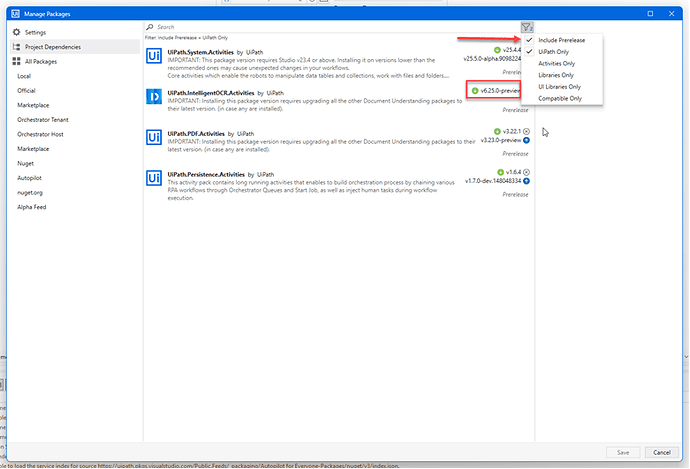Click the Cancel button
Image resolution: width=690 pixels, height=469 pixels.
point(661,452)
